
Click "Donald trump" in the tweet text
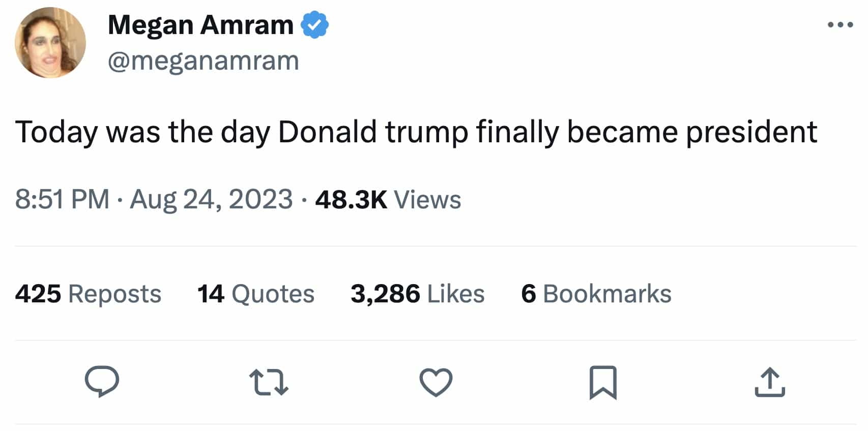click(x=373, y=133)
